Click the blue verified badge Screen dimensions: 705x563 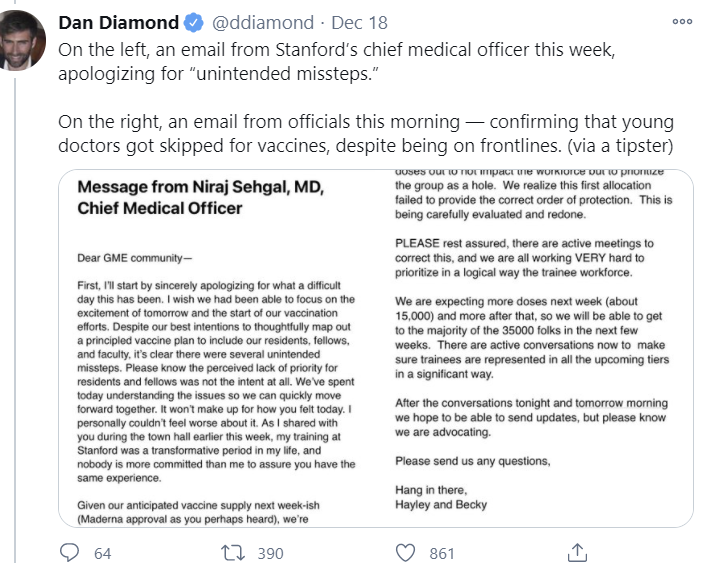coord(193,23)
